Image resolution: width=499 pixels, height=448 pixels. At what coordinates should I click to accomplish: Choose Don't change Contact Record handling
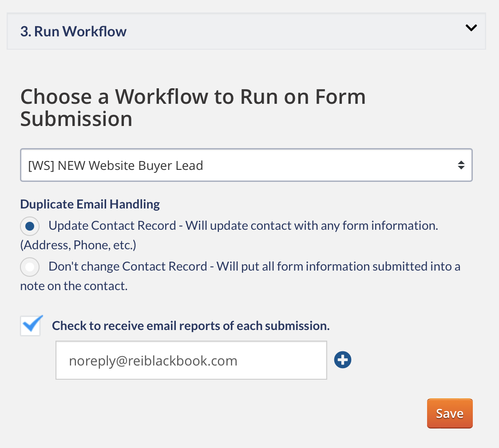(29, 267)
